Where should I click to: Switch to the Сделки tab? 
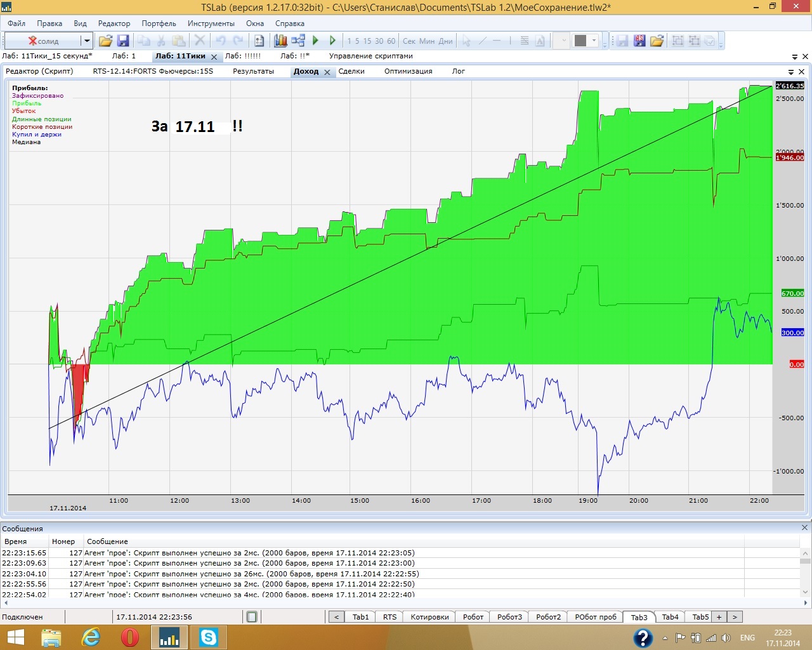tap(351, 71)
